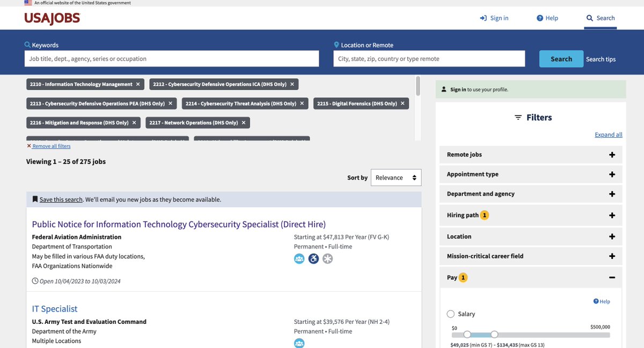Click the minimum salary slider handle

tap(467, 335)
